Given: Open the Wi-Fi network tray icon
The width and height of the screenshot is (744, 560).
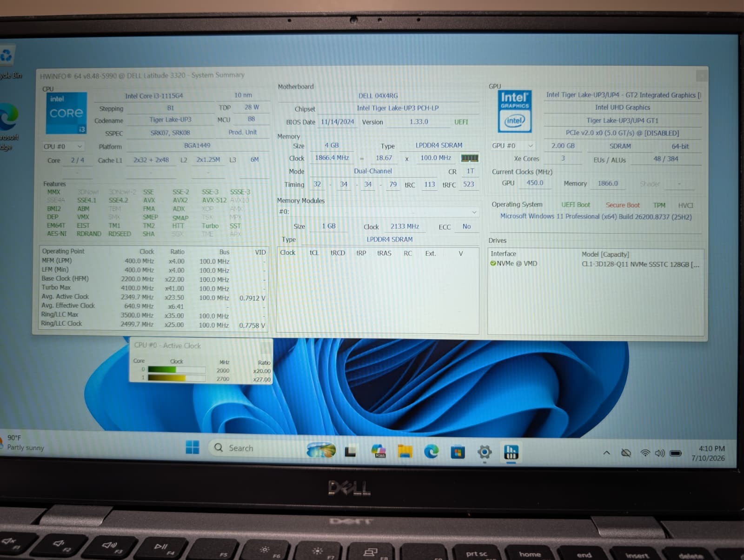Looking at the screenshot, I should [645, 453].
